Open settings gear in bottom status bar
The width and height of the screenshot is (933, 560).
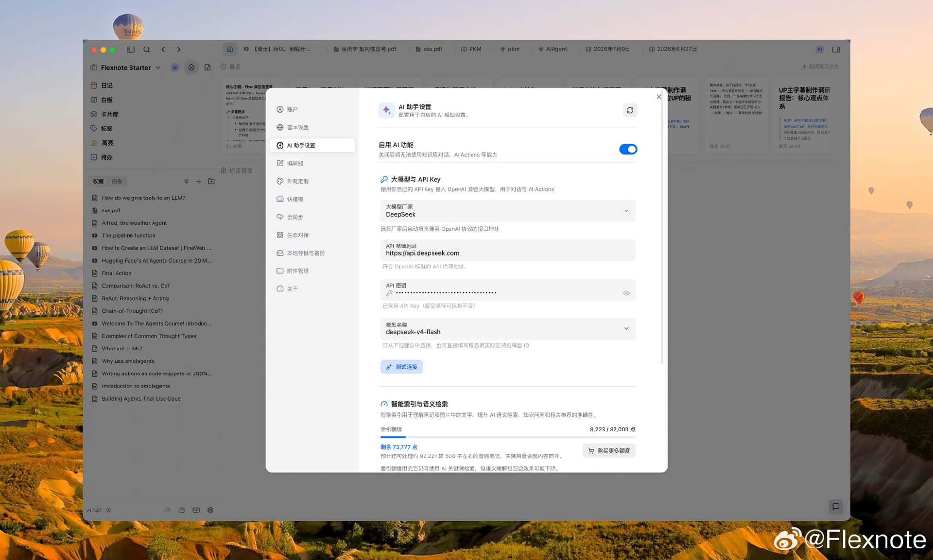click(x=210, y=510)
